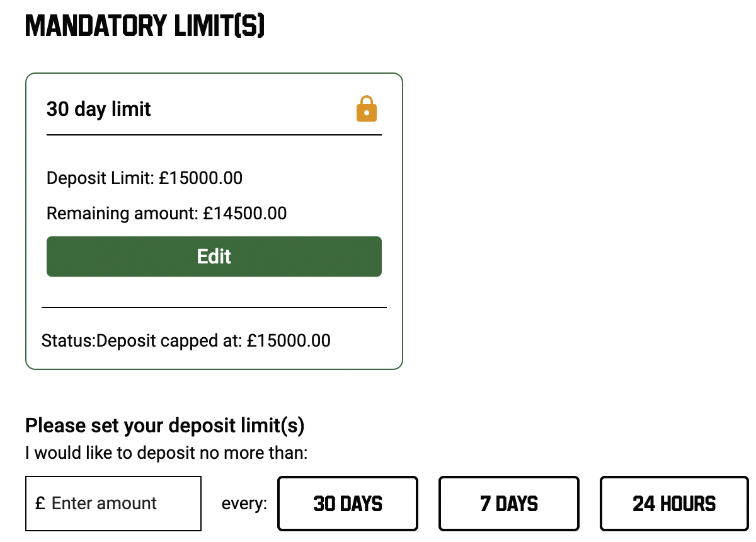Click the orange padlock icon
The height and width of the screenshot is (542, 756).
pos(366,109)
